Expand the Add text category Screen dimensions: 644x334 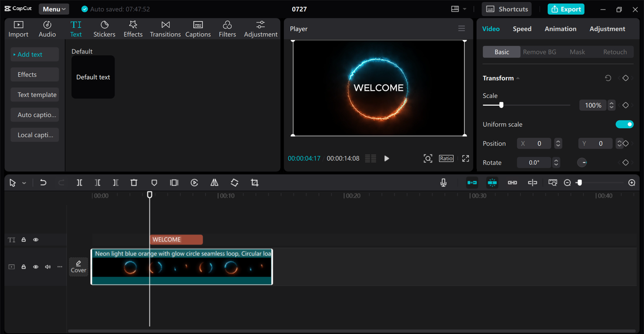(35, 54)
